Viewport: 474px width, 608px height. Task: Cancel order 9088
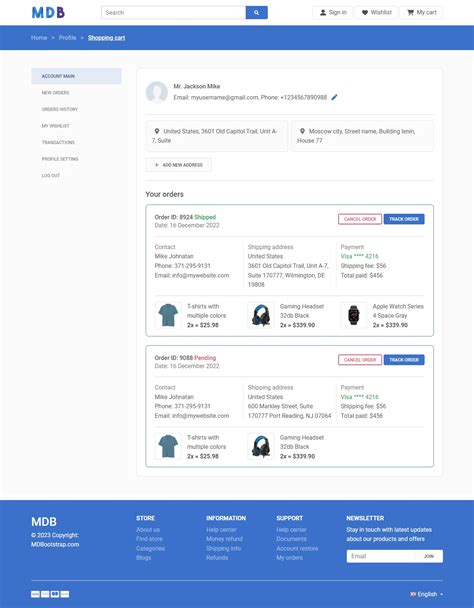[x=360, y=360]
